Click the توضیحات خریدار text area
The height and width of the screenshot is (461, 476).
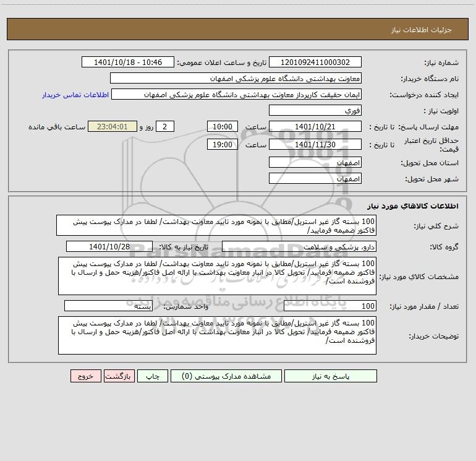pos(217,335)
